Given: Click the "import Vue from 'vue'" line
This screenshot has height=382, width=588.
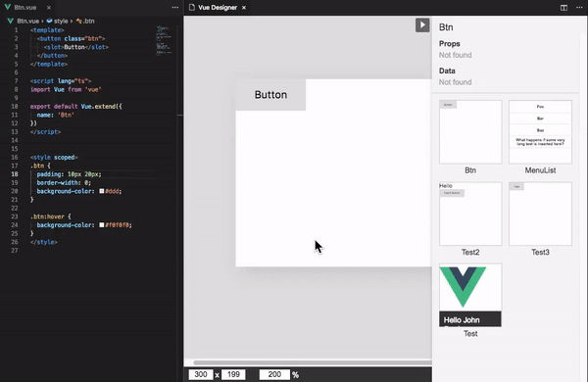Looking at the screenshot, I should pyautogui.click(x=66, y=89).
